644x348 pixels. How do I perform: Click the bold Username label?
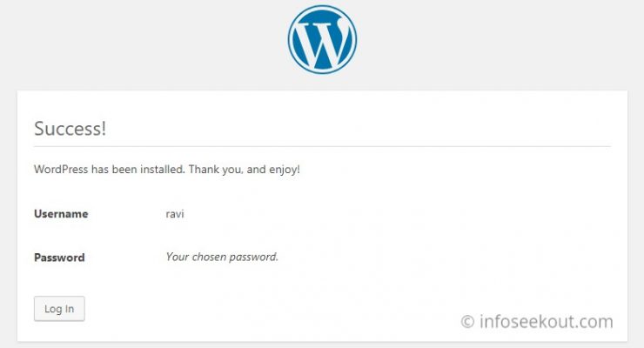[x=61, y=214]
